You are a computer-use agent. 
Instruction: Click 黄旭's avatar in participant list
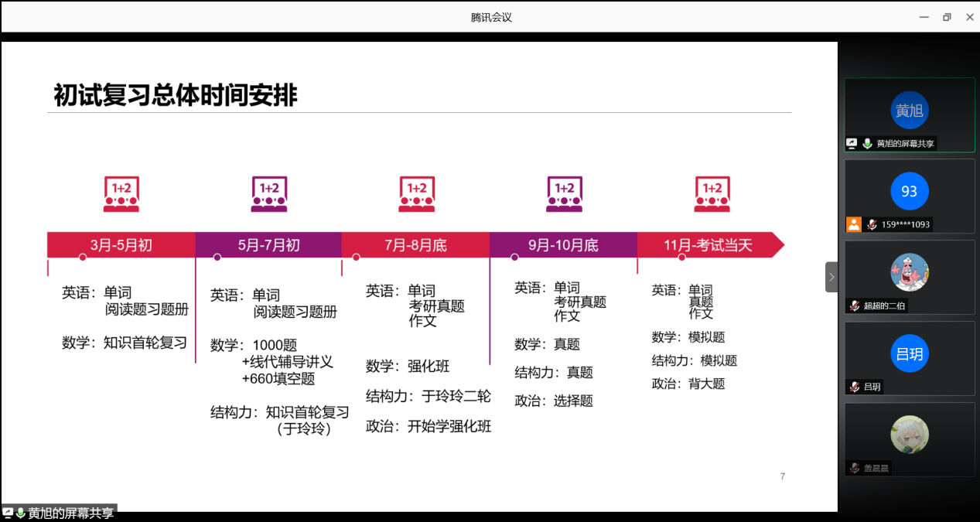pos(909,111)
